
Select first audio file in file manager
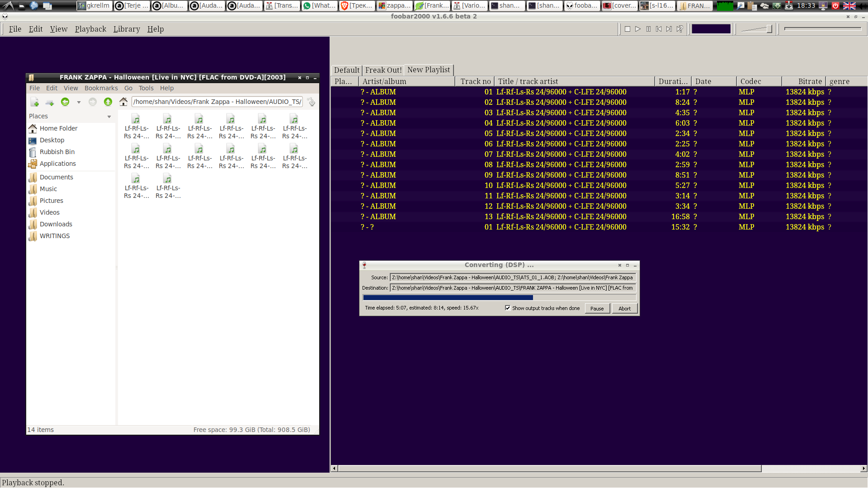tap(137, 127)
